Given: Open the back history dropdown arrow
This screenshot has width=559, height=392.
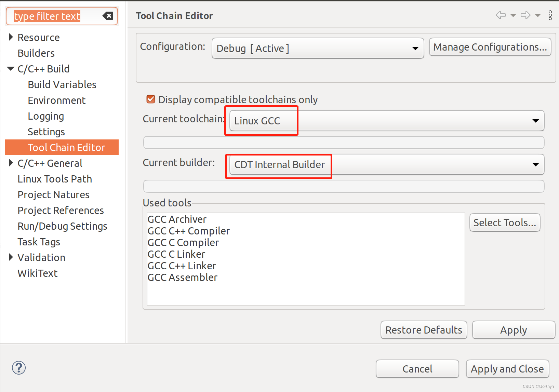Looking at the screenshot, I should (x=513, y=15).
